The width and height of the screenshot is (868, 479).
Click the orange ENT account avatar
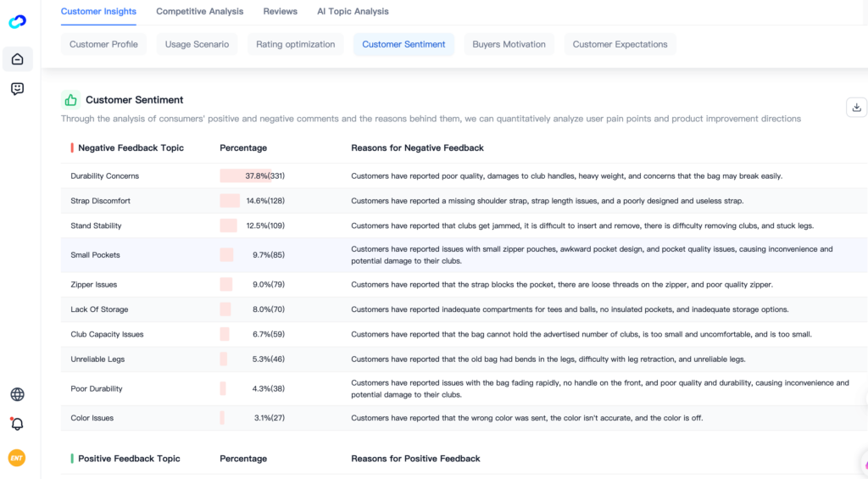click(17, 458)
